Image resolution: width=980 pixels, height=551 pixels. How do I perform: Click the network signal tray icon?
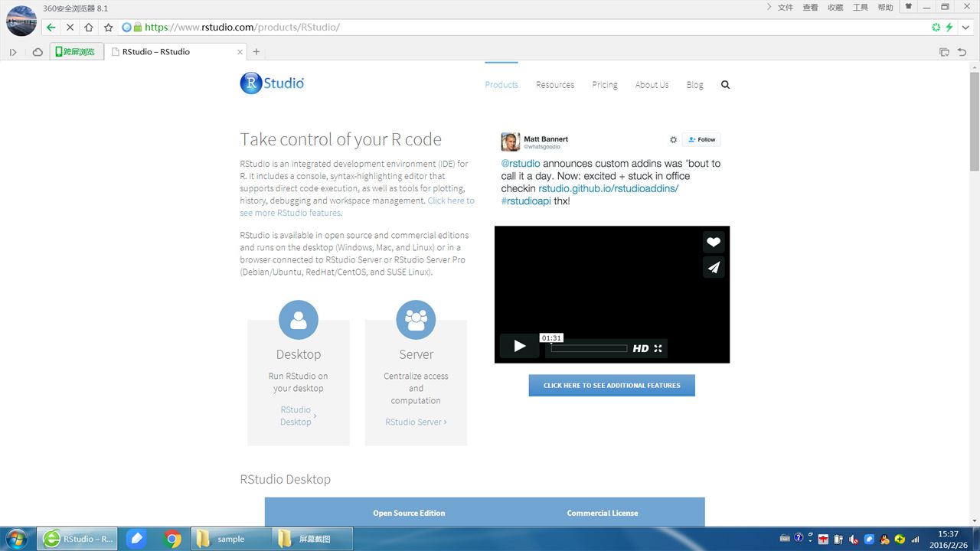[x=915, y=539]
